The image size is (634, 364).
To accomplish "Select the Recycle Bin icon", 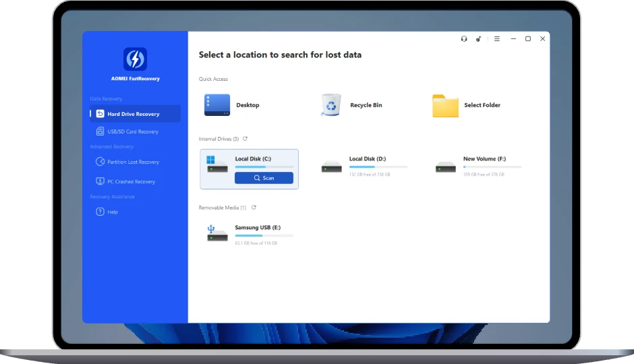I will click(x=330, y=104).
